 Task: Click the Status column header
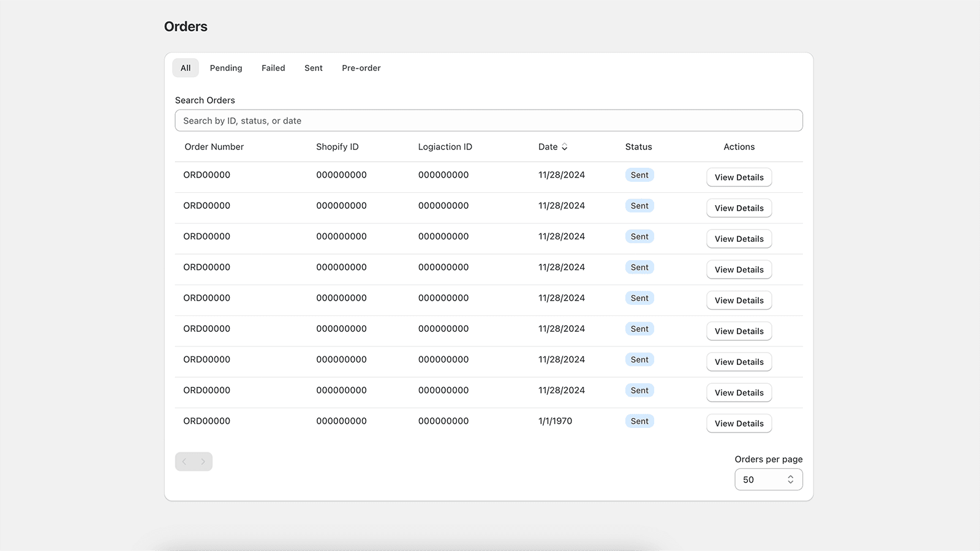(638, 147)
